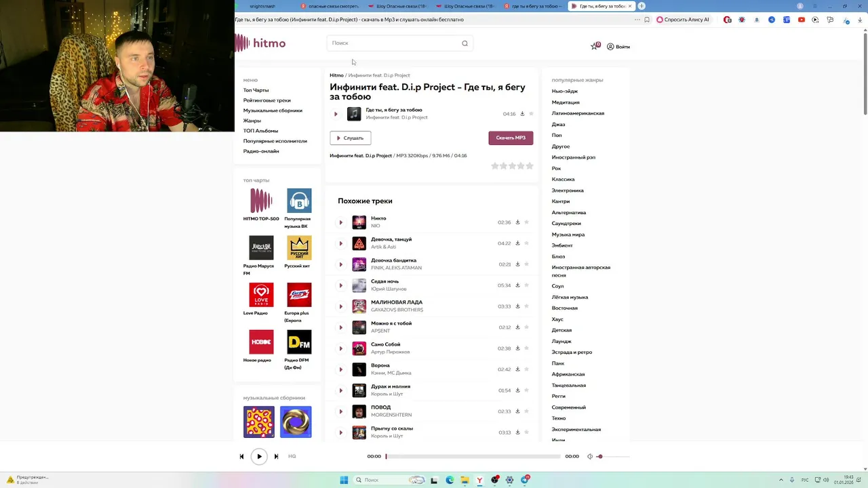Viewport: 868px width, 488px height.
Task: Download the track Сано Собой
Action: pos(517,348)
